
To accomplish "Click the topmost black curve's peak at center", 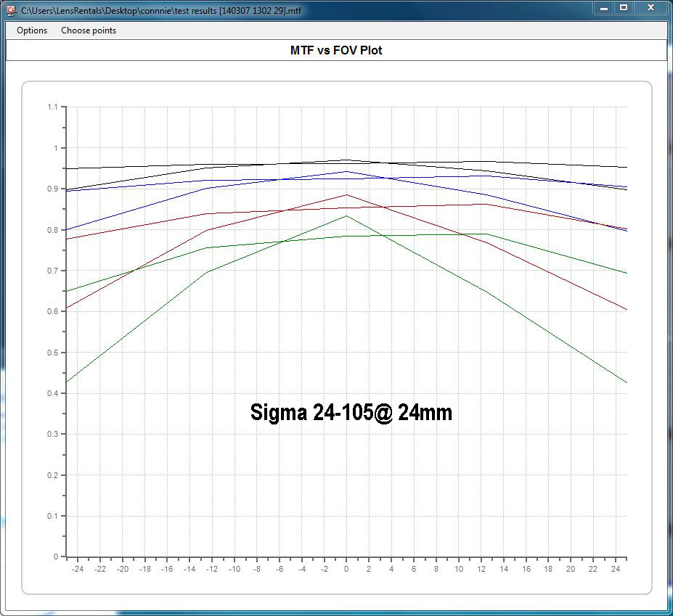I will point(346,160).
